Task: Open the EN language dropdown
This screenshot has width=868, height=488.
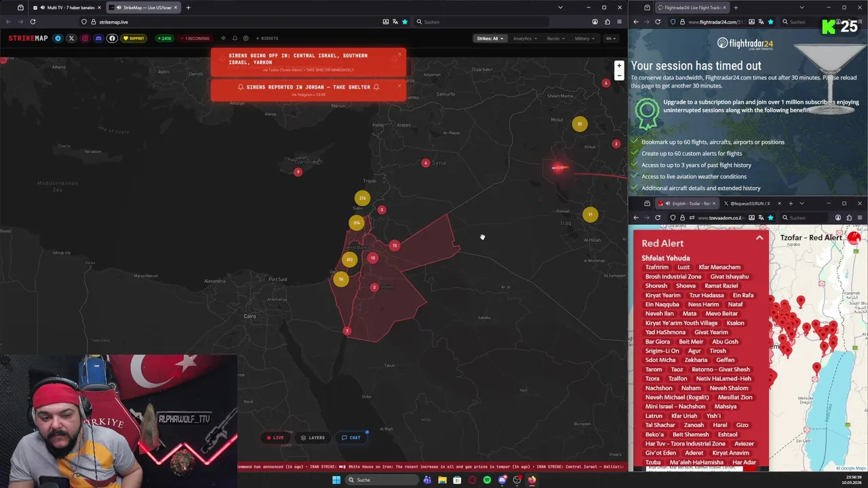Action: [x=611, y=39]
